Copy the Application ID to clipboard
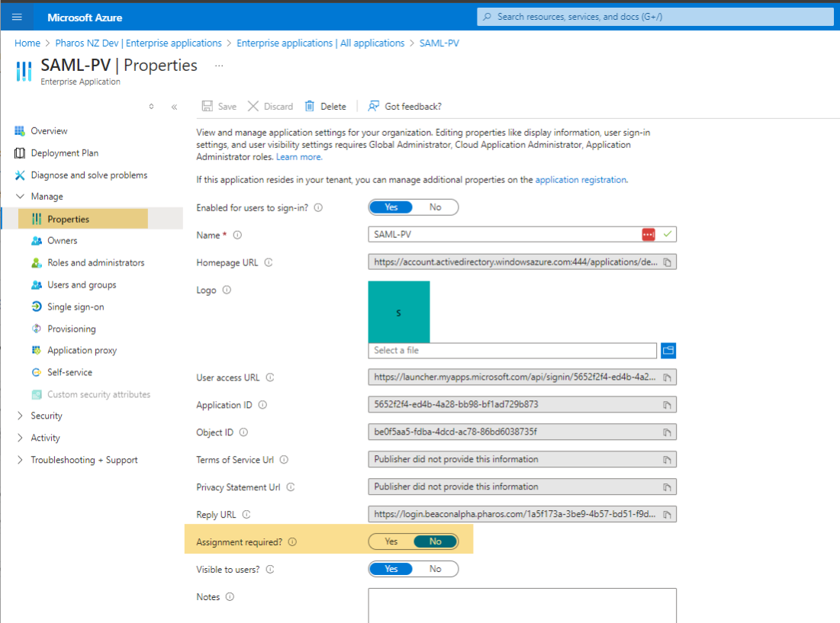Screen dimensions: 840x623 pyautogui.click(x=667, y=405)
